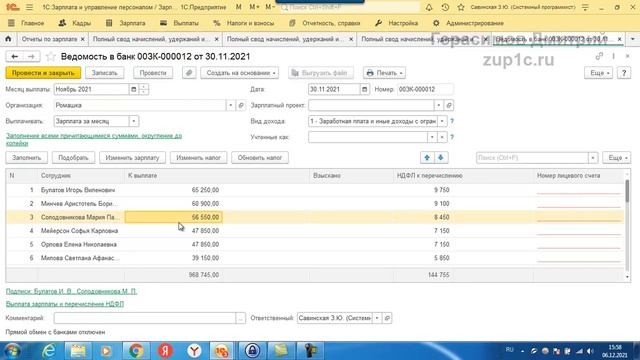Move row down with blue arrow
Image resolution: width=640 pixels, height=360 pixels.
(x=441, y=158)
